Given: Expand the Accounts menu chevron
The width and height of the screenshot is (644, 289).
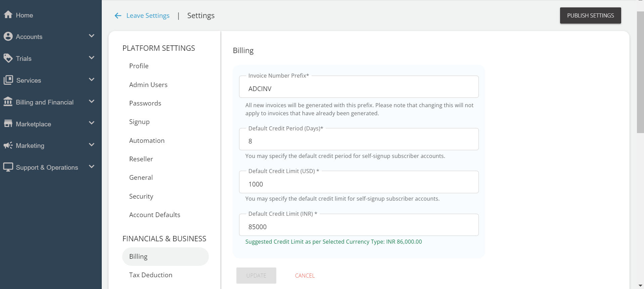Looking at the screenshot, I should tap(91, 36).
